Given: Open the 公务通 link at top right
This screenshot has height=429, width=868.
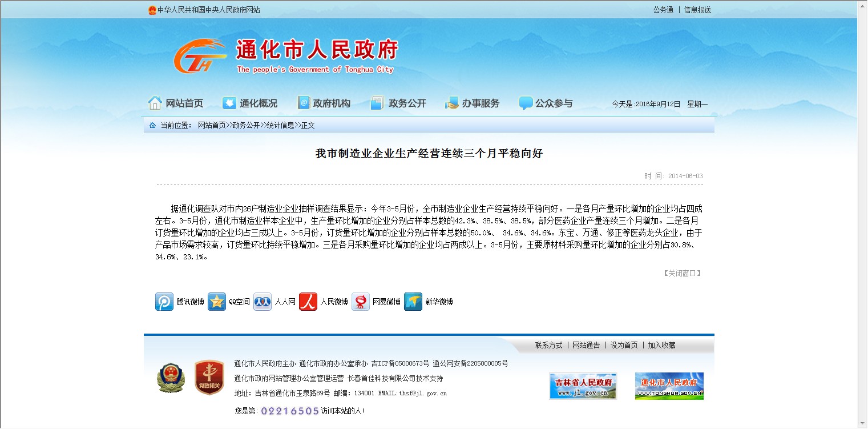Looking at the screenshot, I should tap(663, 10).
